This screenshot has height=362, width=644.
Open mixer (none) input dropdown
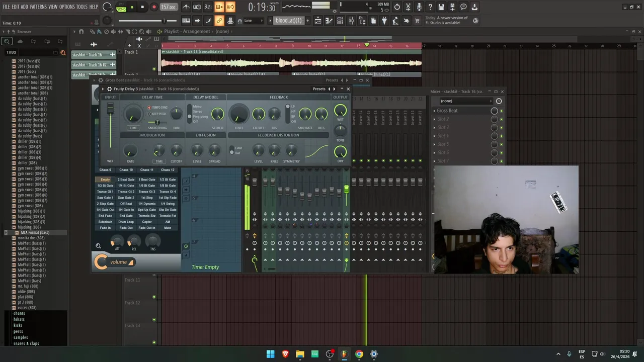466,101
